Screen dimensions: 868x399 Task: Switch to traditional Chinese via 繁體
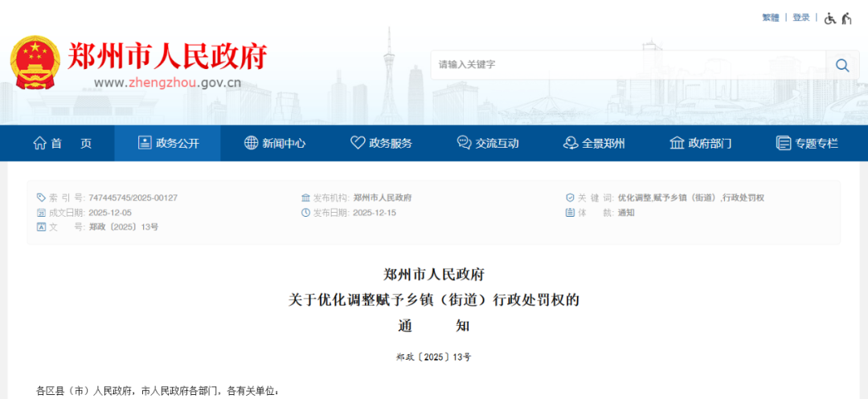[x=770, y=18]
